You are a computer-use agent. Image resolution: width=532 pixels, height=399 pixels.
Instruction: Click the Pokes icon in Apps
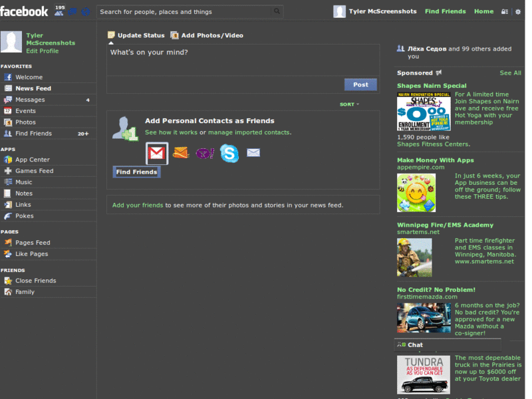pyautogui.click(x=8, y=215)
